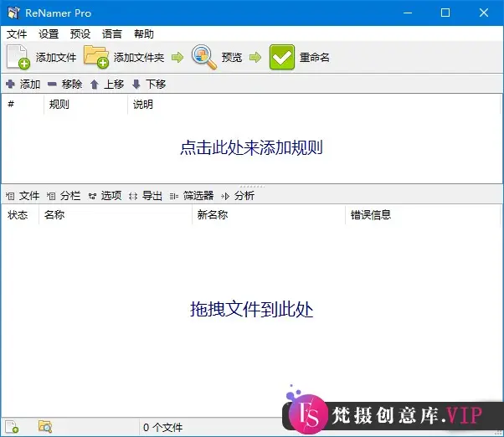
Task: Click the 添加文件 (Add Files) icon
Action: coord(18,57)
